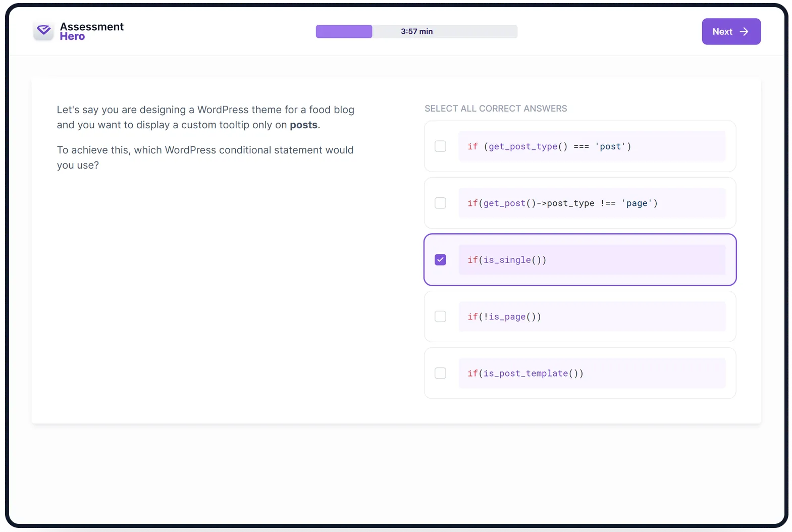This screenshot has width=792, height=532.
Task: Check the get_post_type() === 'post' checkbox
Action: pos(440,146)
